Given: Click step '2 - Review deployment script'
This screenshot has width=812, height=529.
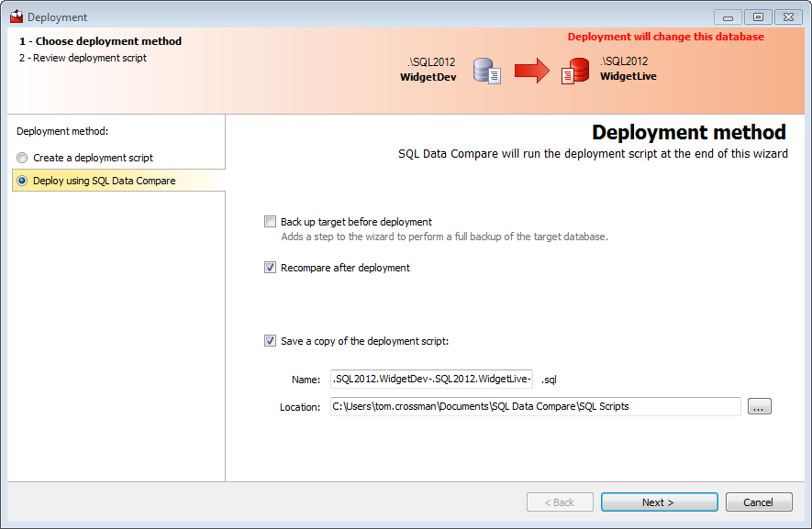Looking at the screenshot, I should point(83,58).
